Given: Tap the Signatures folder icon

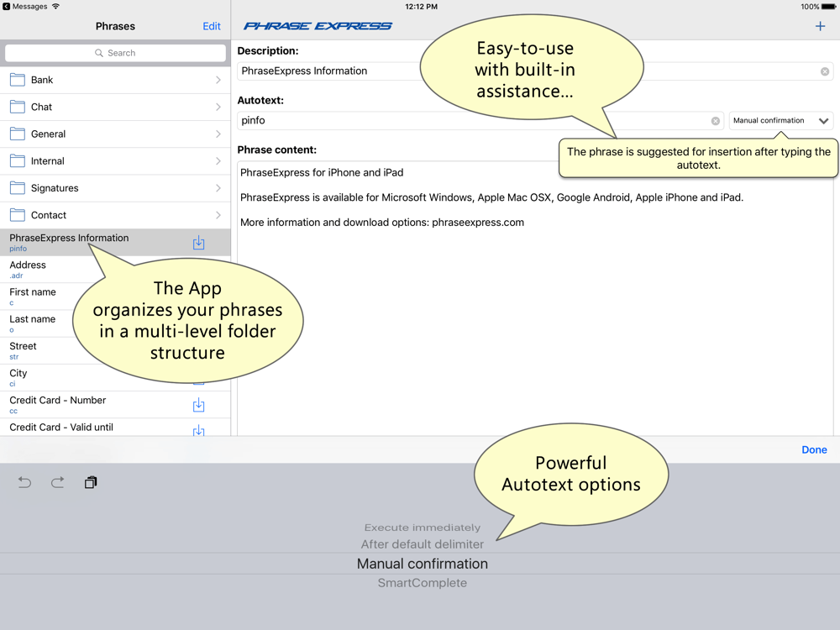Looking at the screenshot, I should tap(17, 188).
